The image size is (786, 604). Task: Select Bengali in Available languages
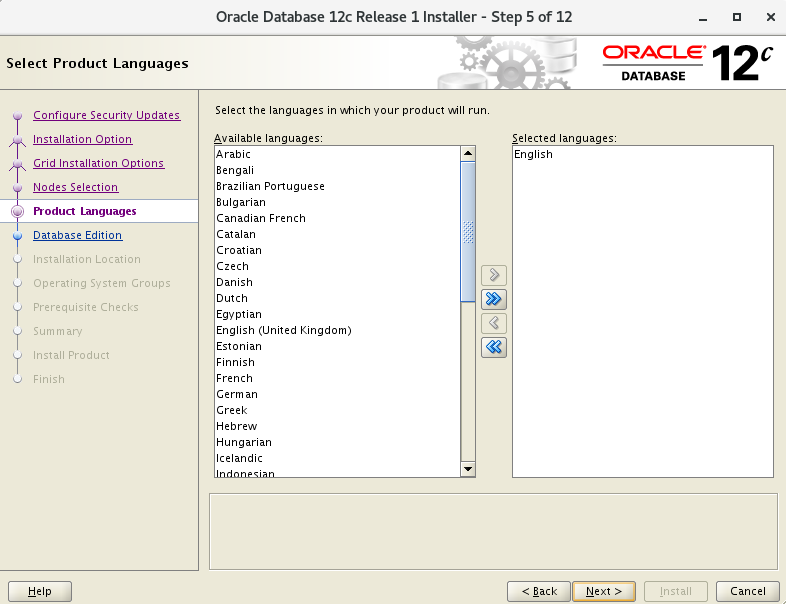(337, 170)
